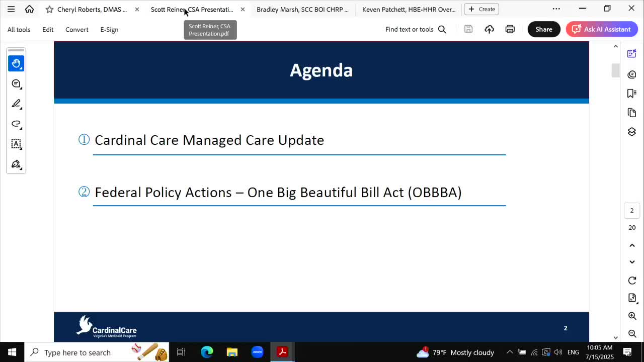Activate the Add text box tool
This screenshot has width=644, height=362.
pos(16,144)
